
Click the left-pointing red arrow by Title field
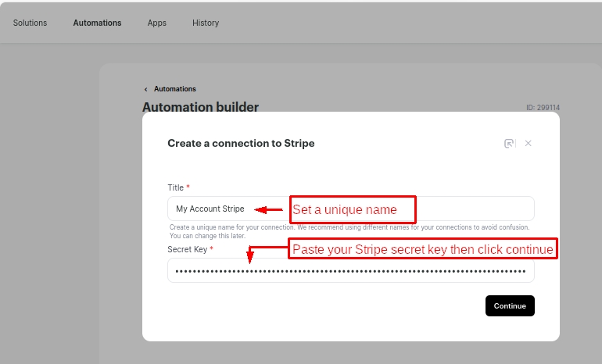pyautogui.click(x=269, y=209)
